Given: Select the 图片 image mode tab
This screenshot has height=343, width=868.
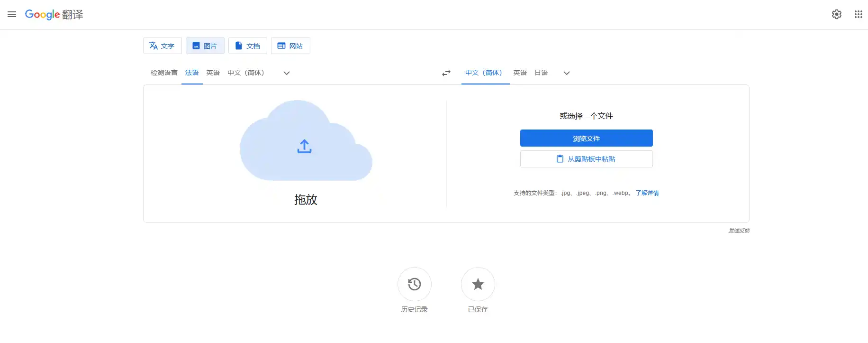Looking at the screenshot, I should pos(205,46).
